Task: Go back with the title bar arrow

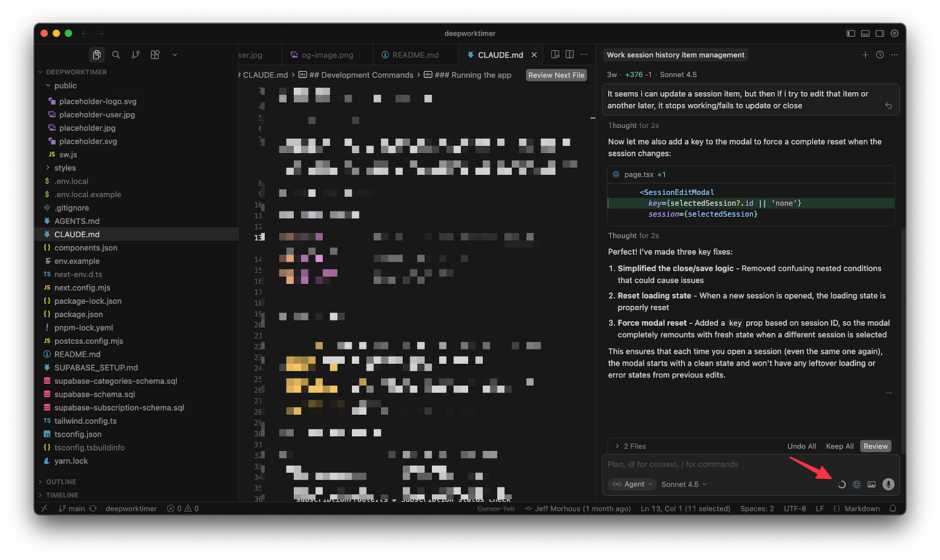Action: tap(85, 34)
